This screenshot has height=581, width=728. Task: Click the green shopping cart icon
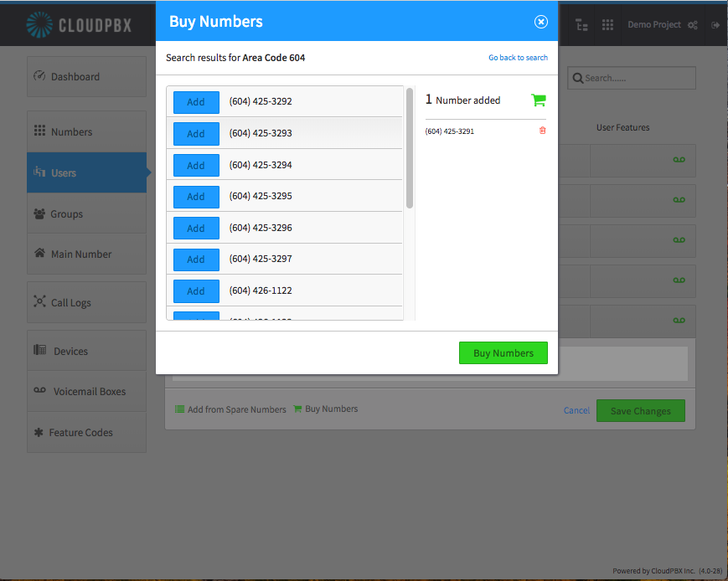pyautogui.click(x=539, y=100)
